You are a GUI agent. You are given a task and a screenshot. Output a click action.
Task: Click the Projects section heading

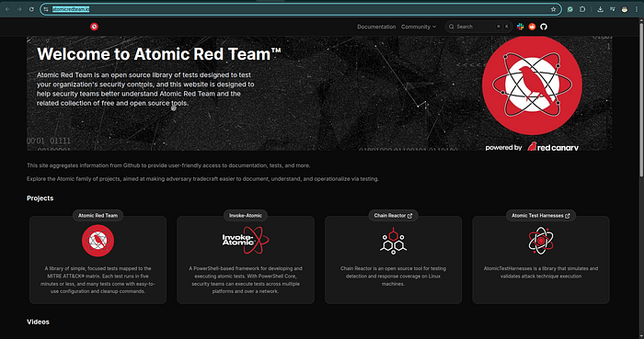(40, 198)
